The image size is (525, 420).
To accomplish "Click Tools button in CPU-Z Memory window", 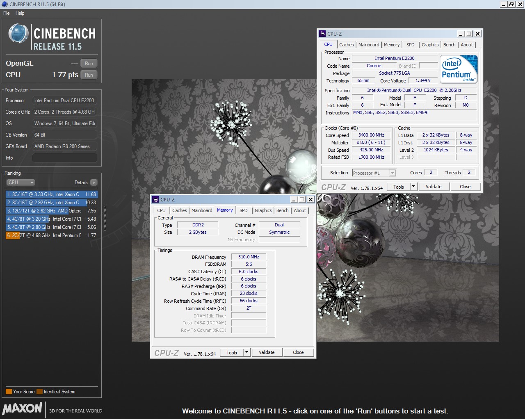I will click(x=232, y=353).
